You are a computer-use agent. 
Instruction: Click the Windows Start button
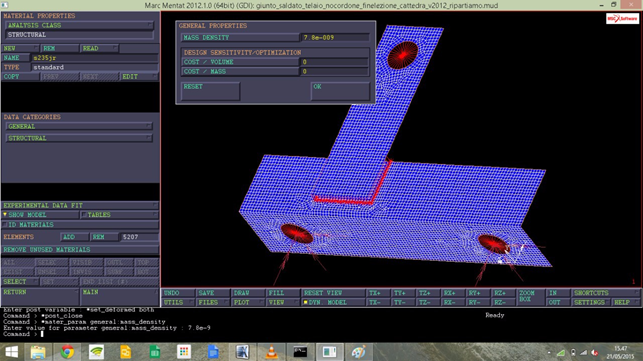click(x=11, y=352)
